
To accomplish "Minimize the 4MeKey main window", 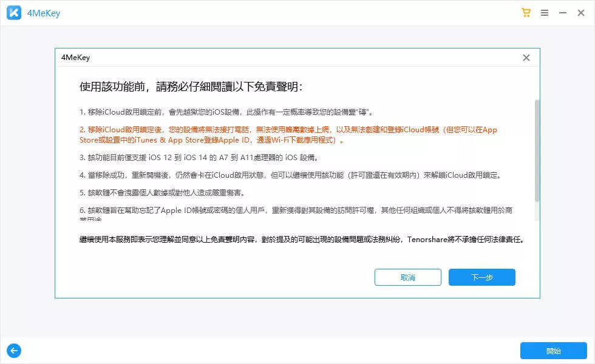I will [563, 13].
